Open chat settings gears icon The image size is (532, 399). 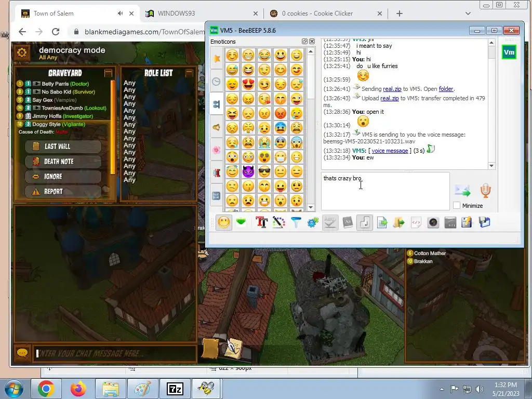click(x=313, y=222)
